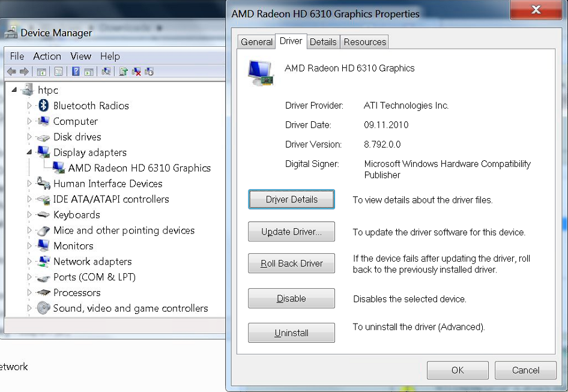
Task: Click the Back arrow in toolbar
Action: coord(11,71)
